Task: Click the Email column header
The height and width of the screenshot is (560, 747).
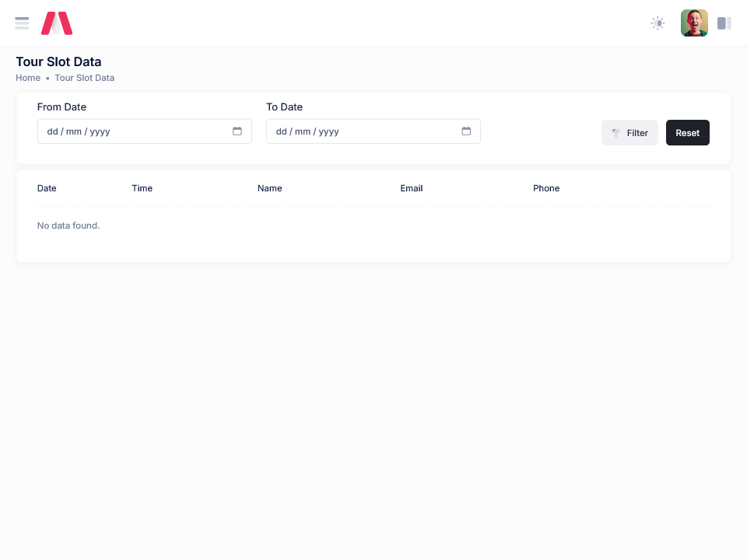Action: [412, 188]
